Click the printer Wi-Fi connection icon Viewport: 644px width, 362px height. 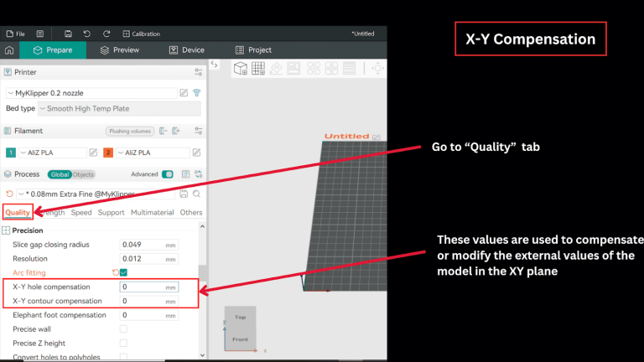(197, 93)
